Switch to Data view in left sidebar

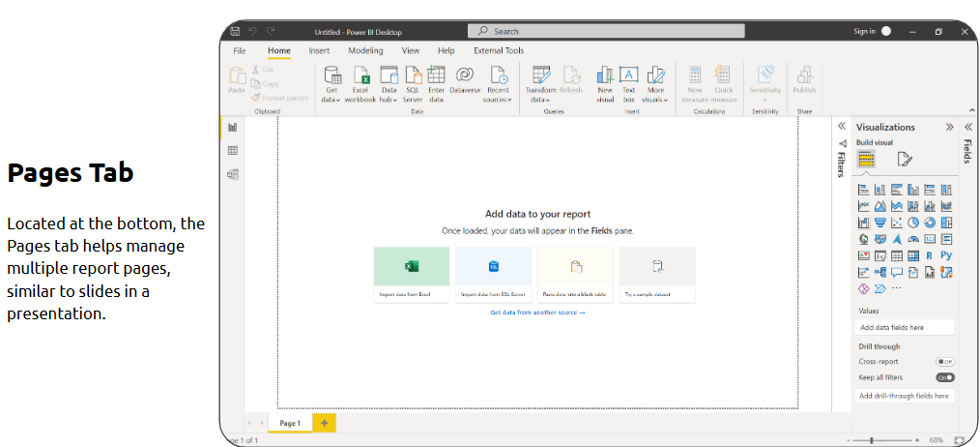point(233,150)
